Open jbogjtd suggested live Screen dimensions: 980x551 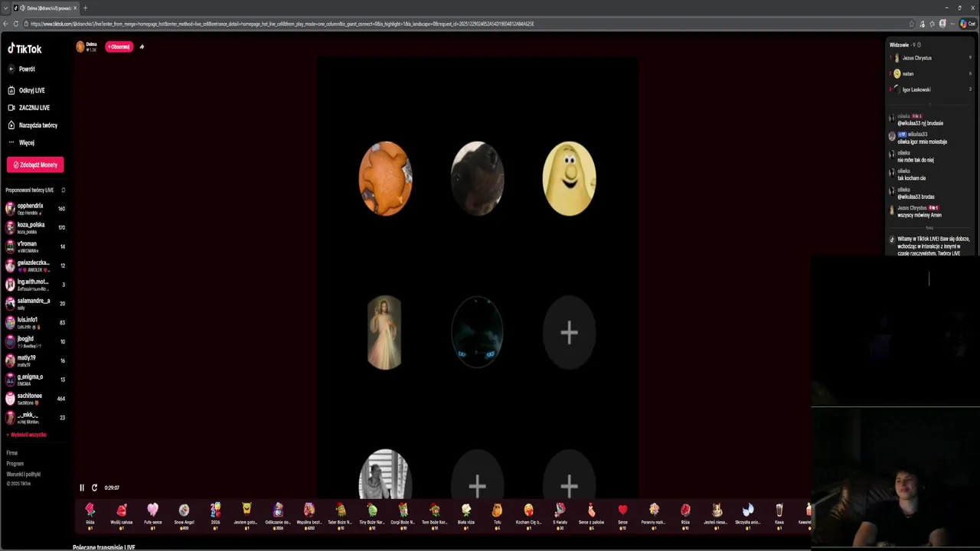34,341
